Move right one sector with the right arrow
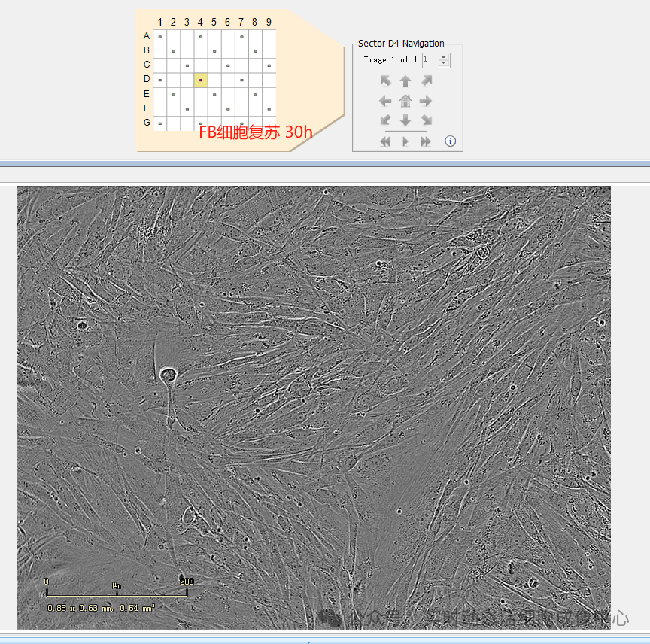Image resolution: width=650 pixels, height=644 pixels. click(x=426, y=101)
